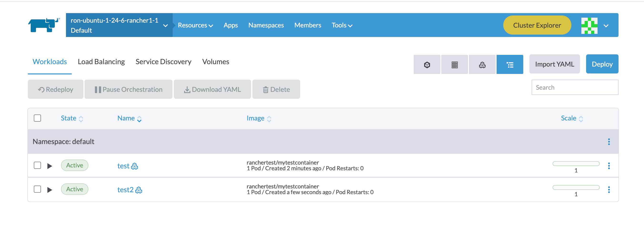Viewport: 644px width, 228px height.
Task: Check the checkbox for the test workload
Action: coord(37,165)
